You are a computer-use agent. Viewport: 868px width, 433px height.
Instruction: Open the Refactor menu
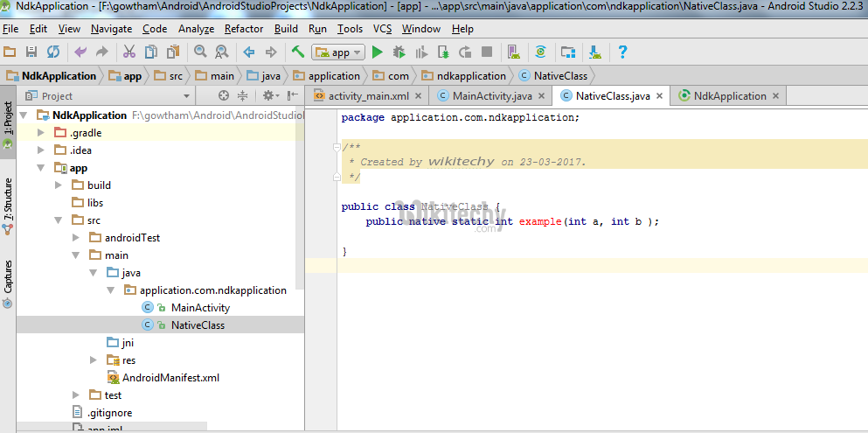click(x=244, y=29)
